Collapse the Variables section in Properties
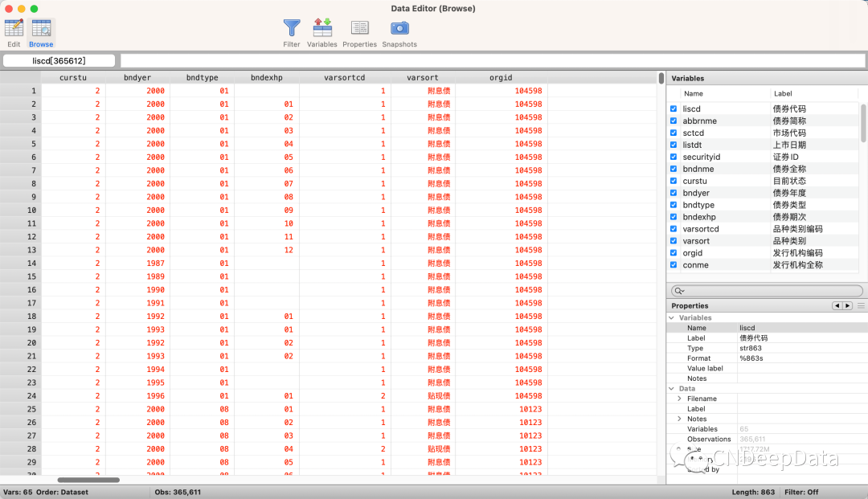The width and height of the screenshot is (868, 499). 671,317
